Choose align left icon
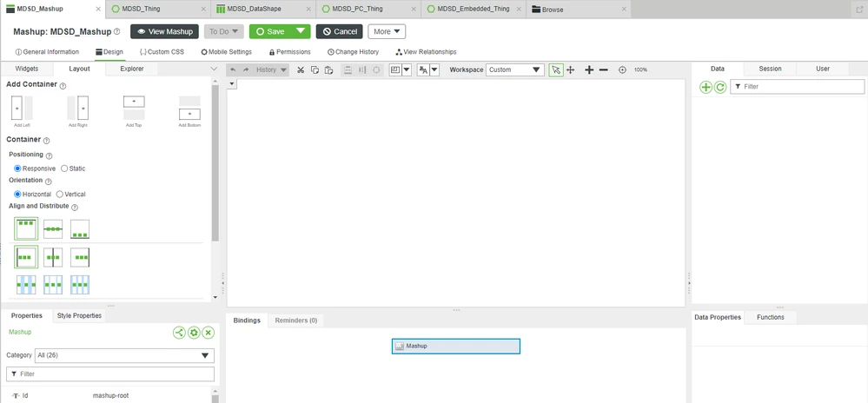 click(26, 257)
